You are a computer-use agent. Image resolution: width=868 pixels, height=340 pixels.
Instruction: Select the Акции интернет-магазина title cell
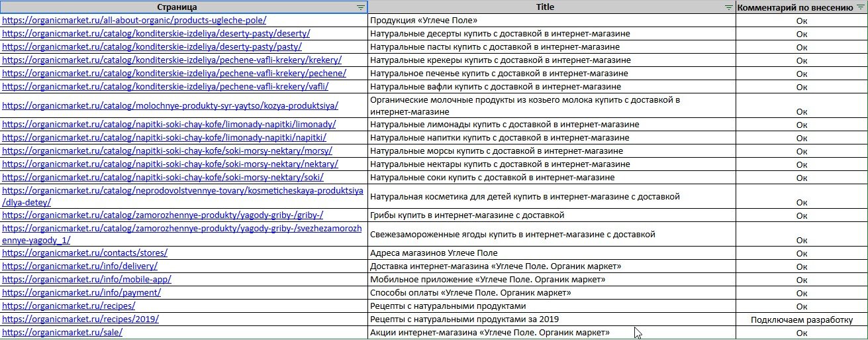[552, 333]
